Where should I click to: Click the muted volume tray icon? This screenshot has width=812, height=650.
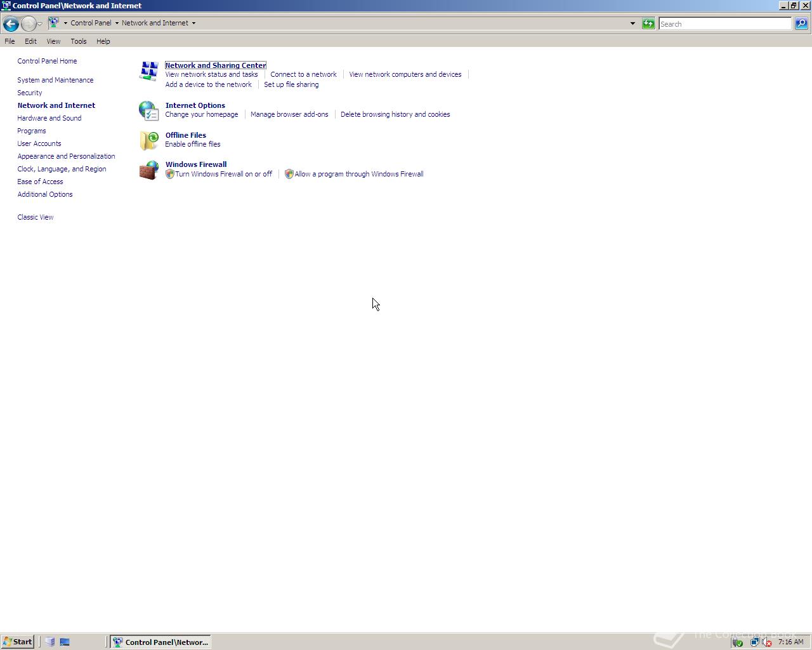pyautogui.click(x=766, y=642)
